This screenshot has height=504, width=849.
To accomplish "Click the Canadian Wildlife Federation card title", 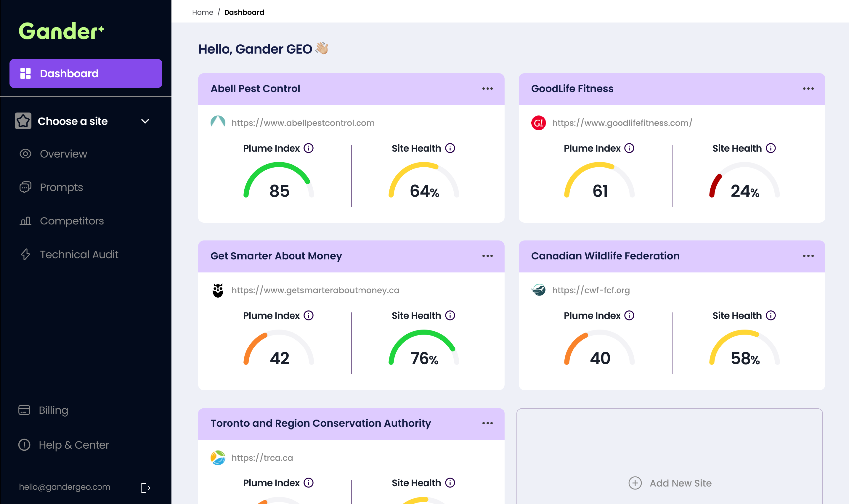I will point(605,256).
